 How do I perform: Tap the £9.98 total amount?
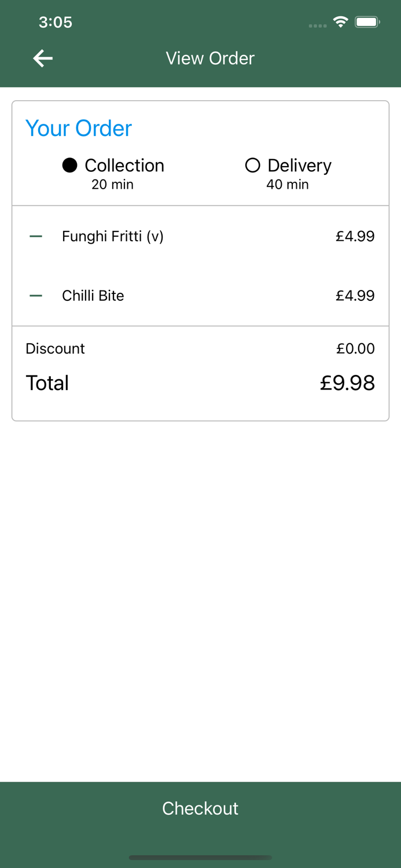click(347, 383)
